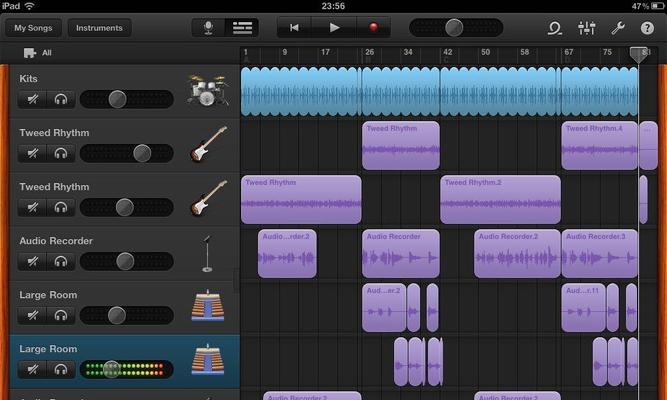667x400 pixels.
Task: Click bar 9 on the ruler
Action: coord(285,52)
